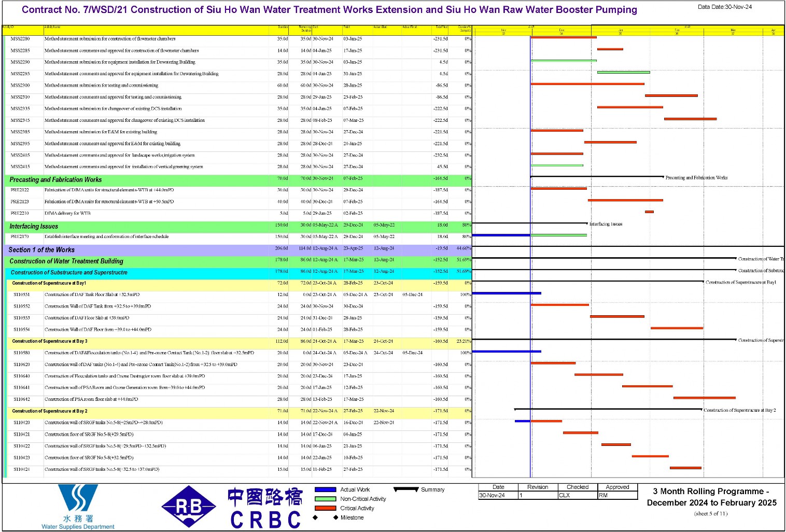Click the Data Date 30-Nov-24 label

pyautogui.click(x=724, y=7)
